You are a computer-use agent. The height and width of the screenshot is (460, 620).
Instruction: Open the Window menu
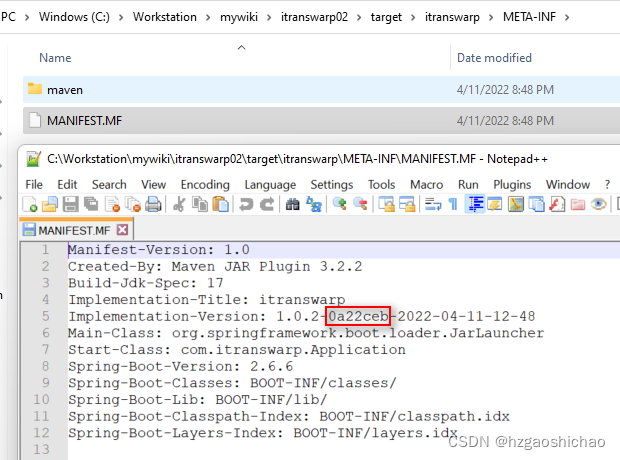click(x=568, y=185)
